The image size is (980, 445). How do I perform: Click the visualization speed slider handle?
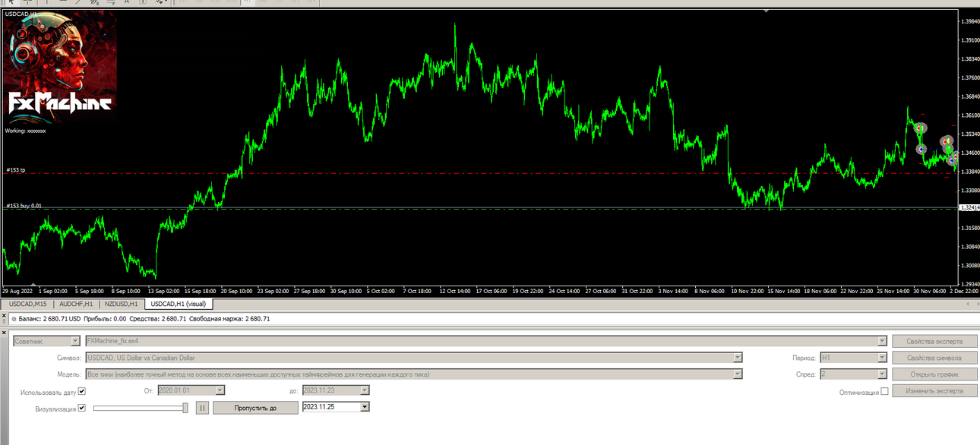coord(185,408)
